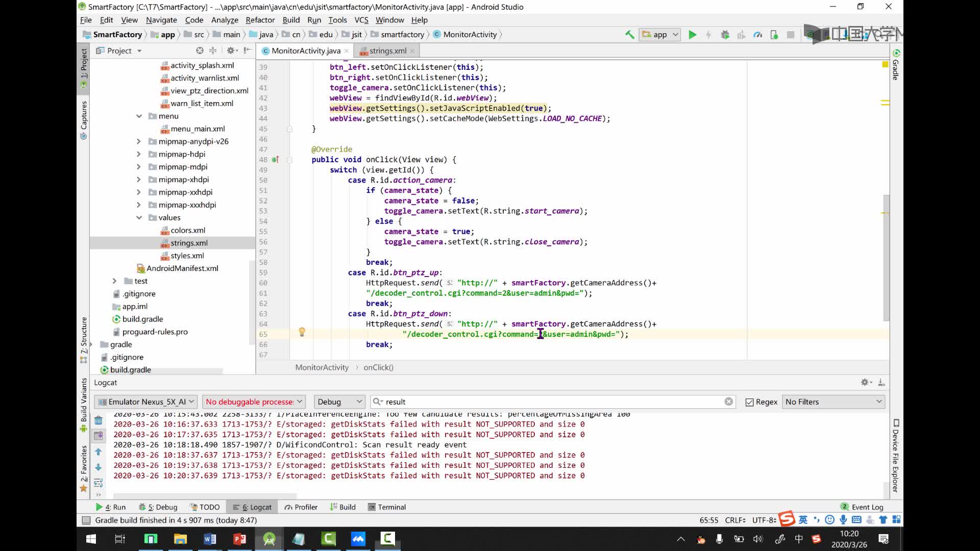Click the Debug app bug icon

[x=725, y=35]
